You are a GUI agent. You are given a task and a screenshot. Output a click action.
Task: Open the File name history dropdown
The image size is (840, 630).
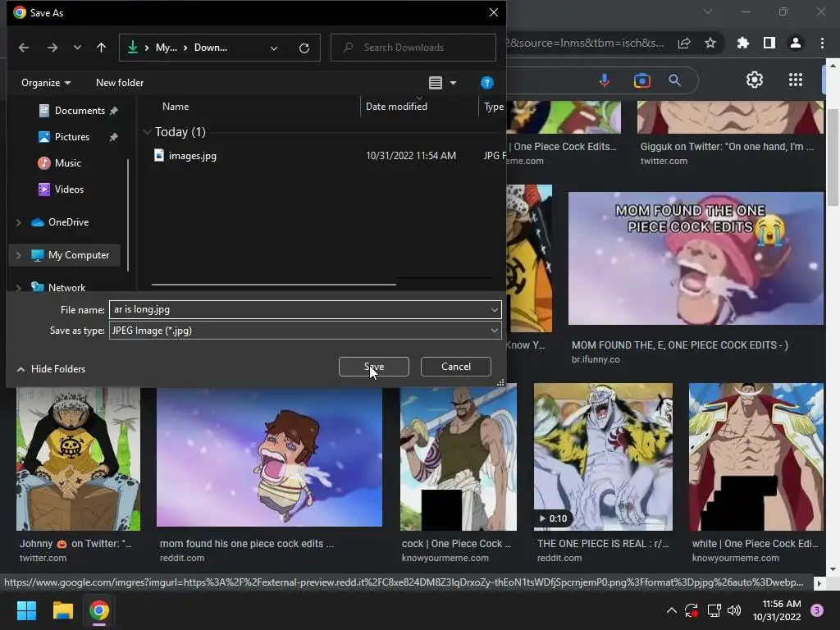[x=494, y=309]
